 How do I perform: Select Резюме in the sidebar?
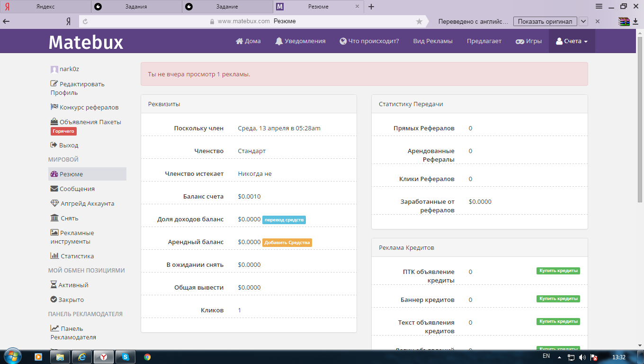[87, 174]
